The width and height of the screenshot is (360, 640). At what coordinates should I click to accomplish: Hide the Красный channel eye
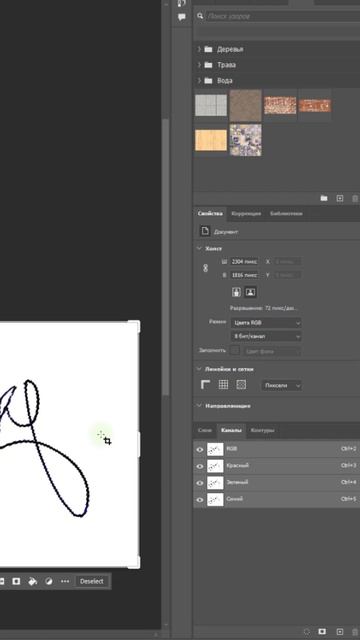(x=200, y=466)
